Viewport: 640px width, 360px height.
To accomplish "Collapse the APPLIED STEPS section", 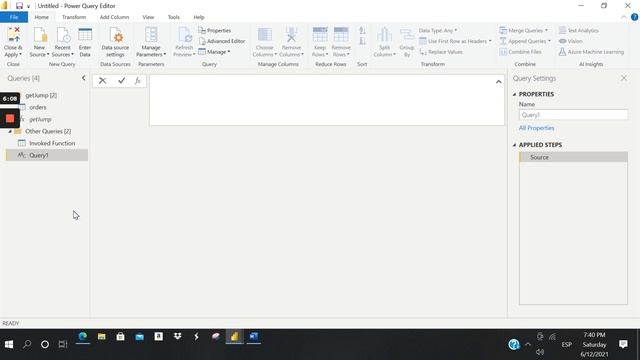I will click(514, 145).
